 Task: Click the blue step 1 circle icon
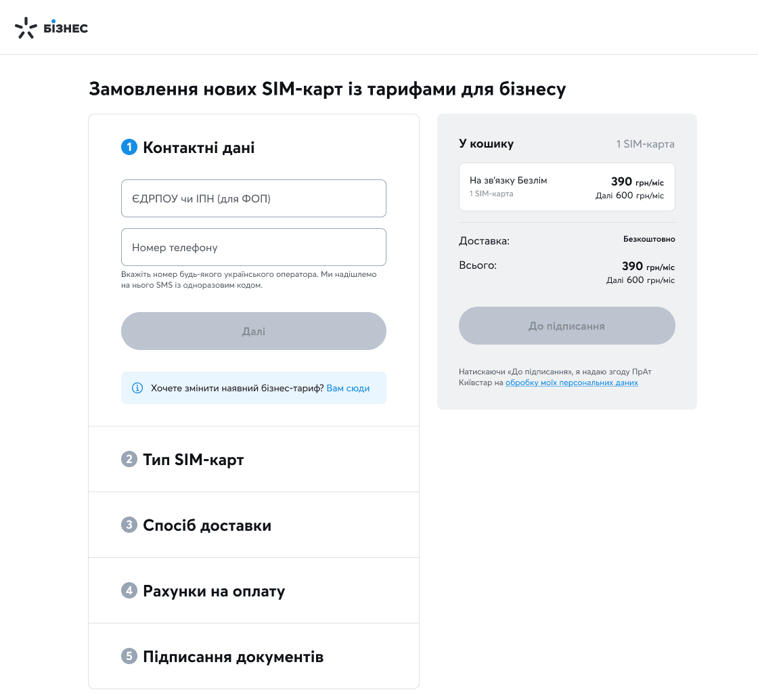pos(129,147)
